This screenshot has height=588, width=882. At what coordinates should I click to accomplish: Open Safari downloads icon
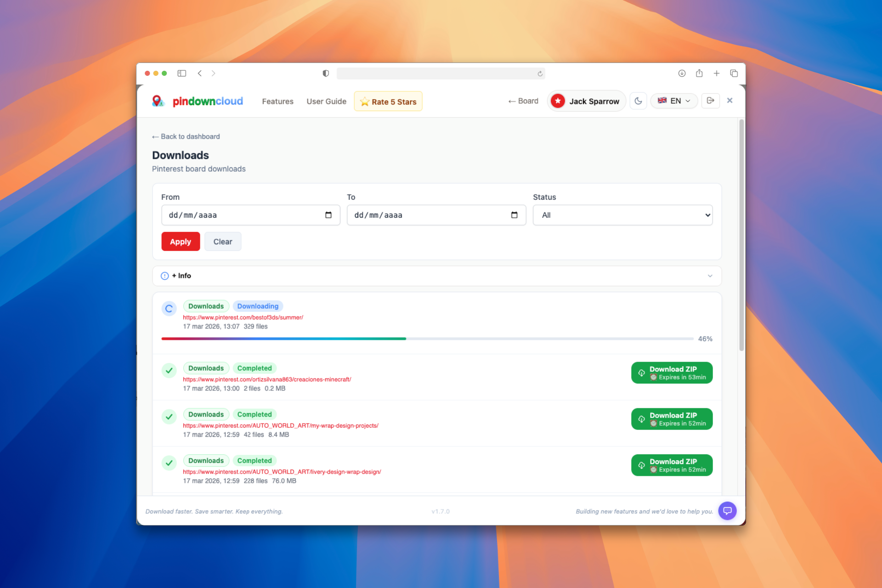[x=682, y=73]
